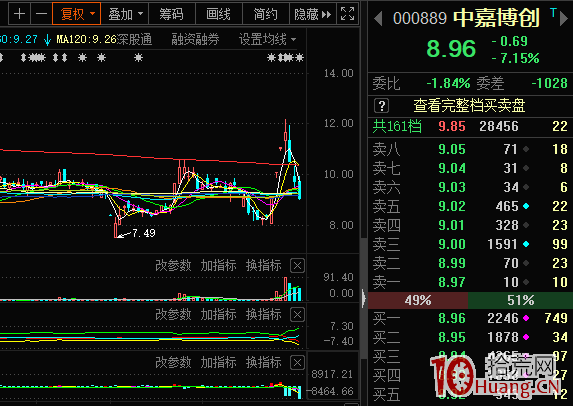Open 查看完整档买卖盘 link

[469, 106]
